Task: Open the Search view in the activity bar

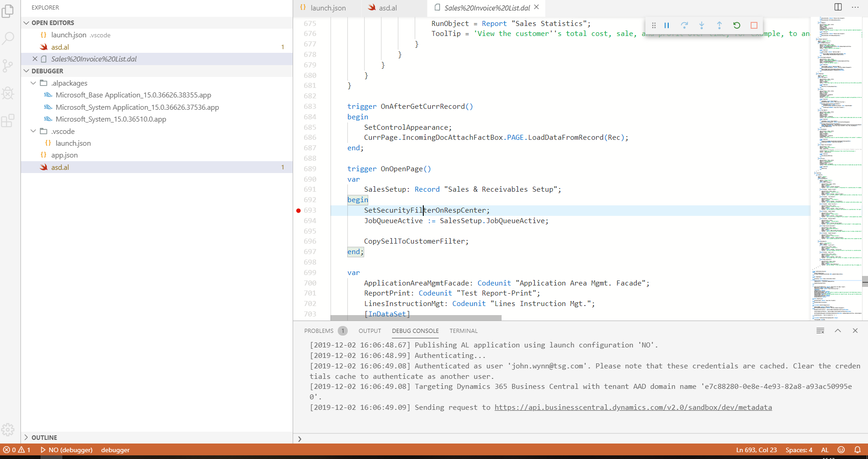Action: pyautogui.click(x=8, y=38)
